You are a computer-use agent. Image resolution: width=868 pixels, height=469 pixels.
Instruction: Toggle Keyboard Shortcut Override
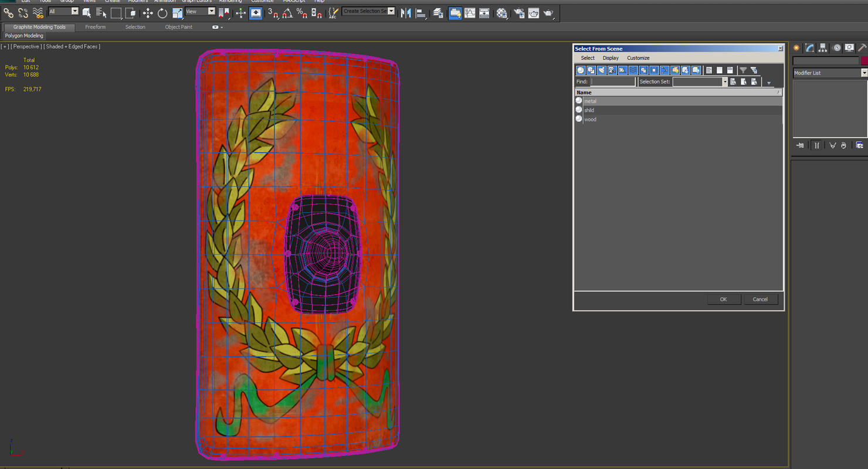(256, 12)
